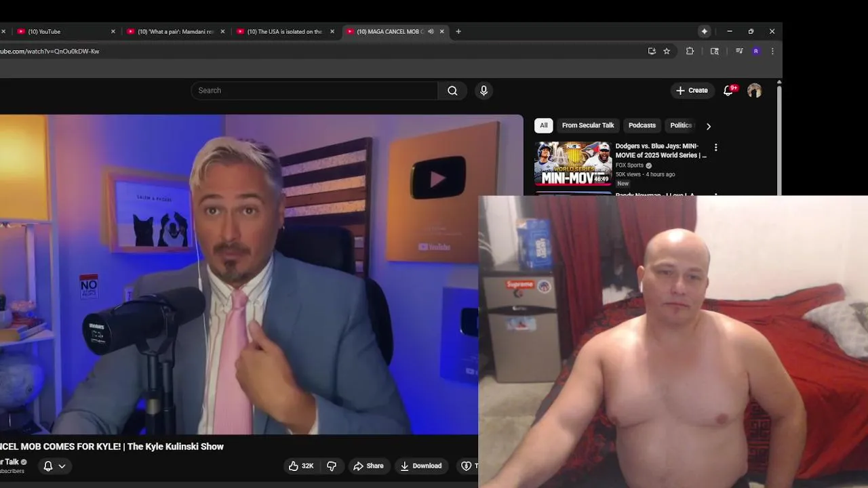
Task: Close the MAGA CANCEL MOB tab
Action: [x=442, y=31]
